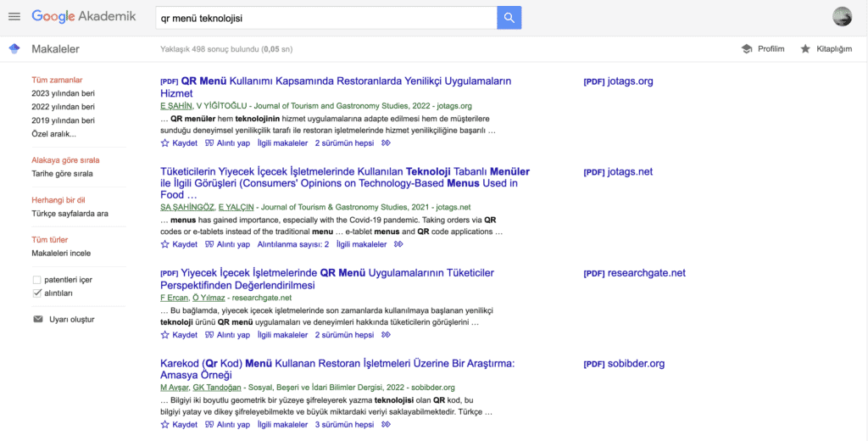Filter results to 2019 yılından beri
This screenshot has height=441, width=868.
click(x=63, y=120)
